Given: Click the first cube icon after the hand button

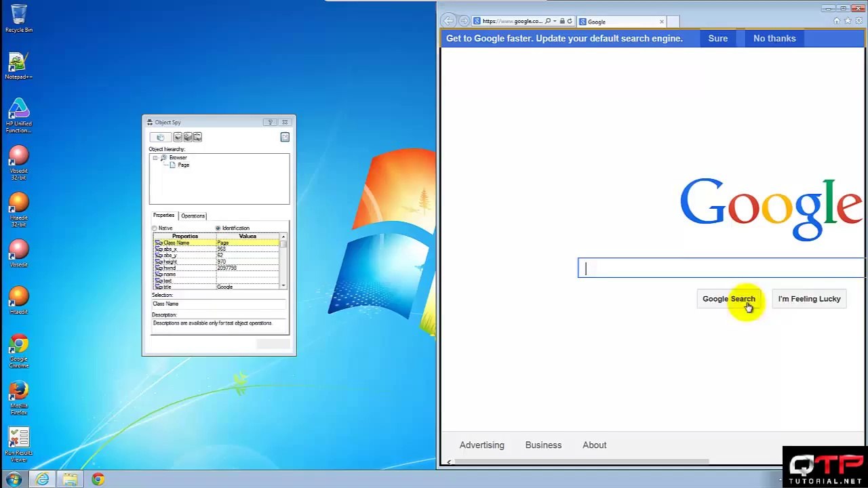Looking at the screenshot, I should click(178, 137).
